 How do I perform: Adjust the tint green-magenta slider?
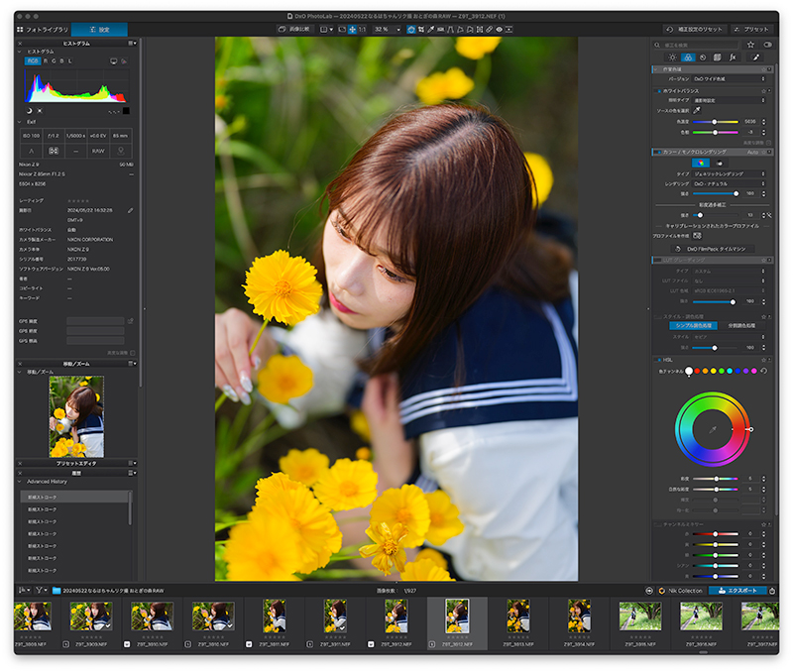click(715, 133)
